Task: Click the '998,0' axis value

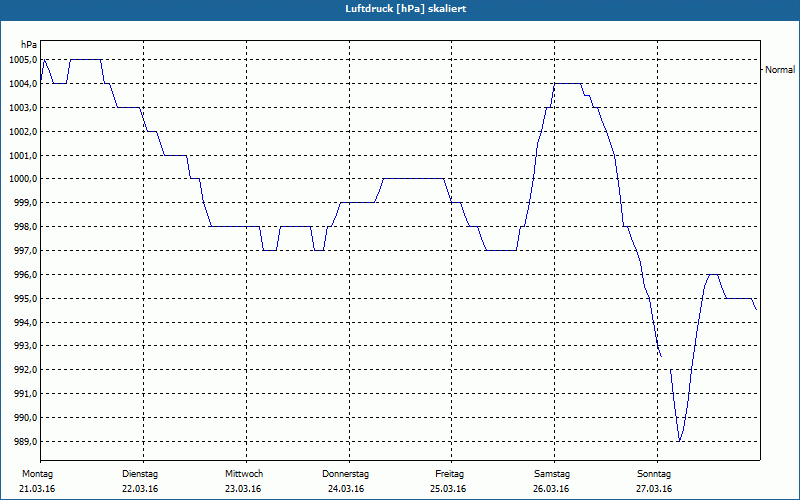Action: tap(25, 227)
